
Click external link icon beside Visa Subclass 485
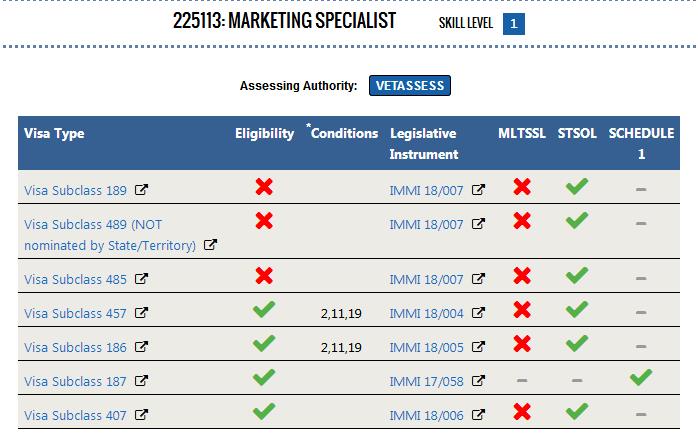point(141,279)
